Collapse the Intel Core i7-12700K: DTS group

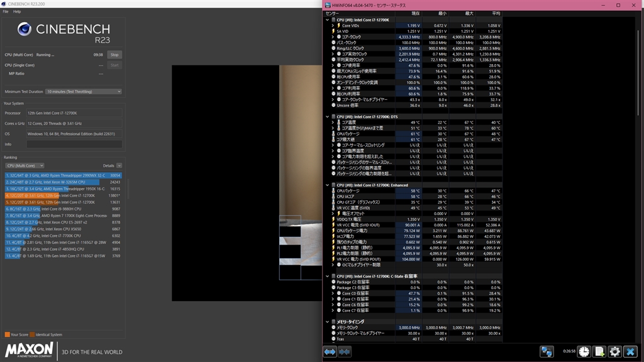click(x=327, y=116)
